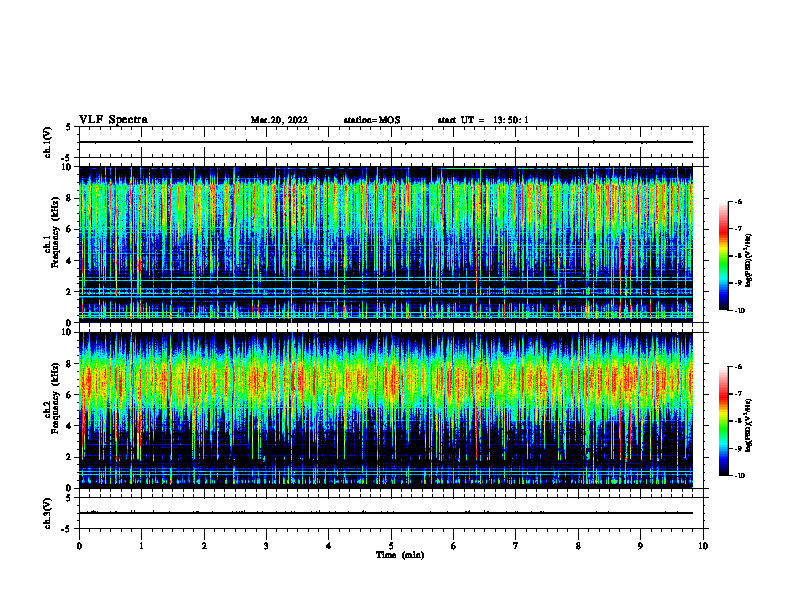Select the "start UT = 13:50: 1" text
This screenshot has height=612, width=792.
pyautogui.click(x=483, y=120)
